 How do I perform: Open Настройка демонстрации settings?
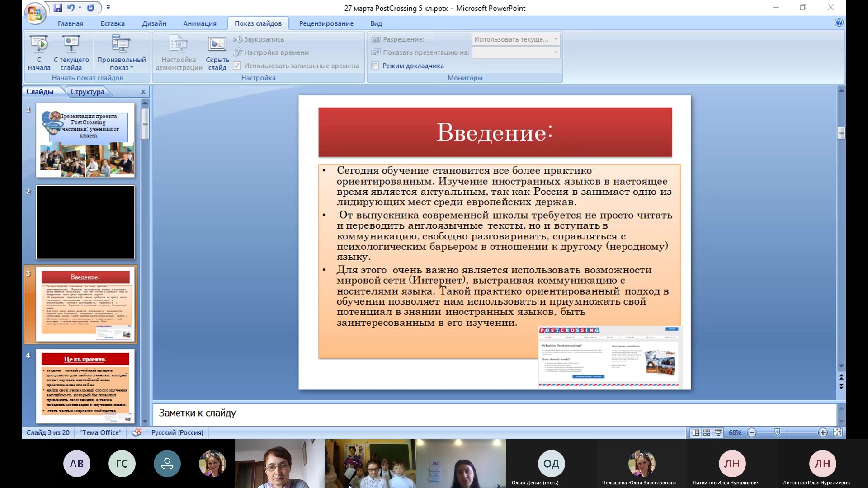coord(179,53)
